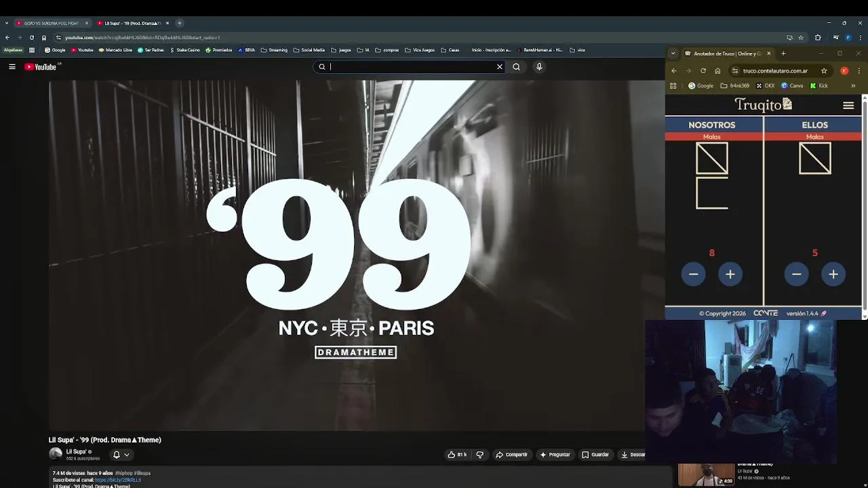Click the Compartir share button

[x=511, y=455]
